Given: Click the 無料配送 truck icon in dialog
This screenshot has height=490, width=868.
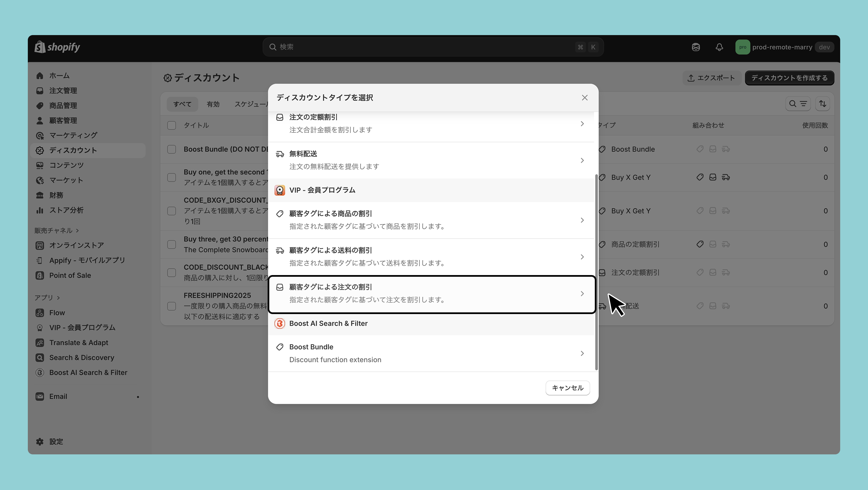Looking at the screenshot, I should pos(280,154).
